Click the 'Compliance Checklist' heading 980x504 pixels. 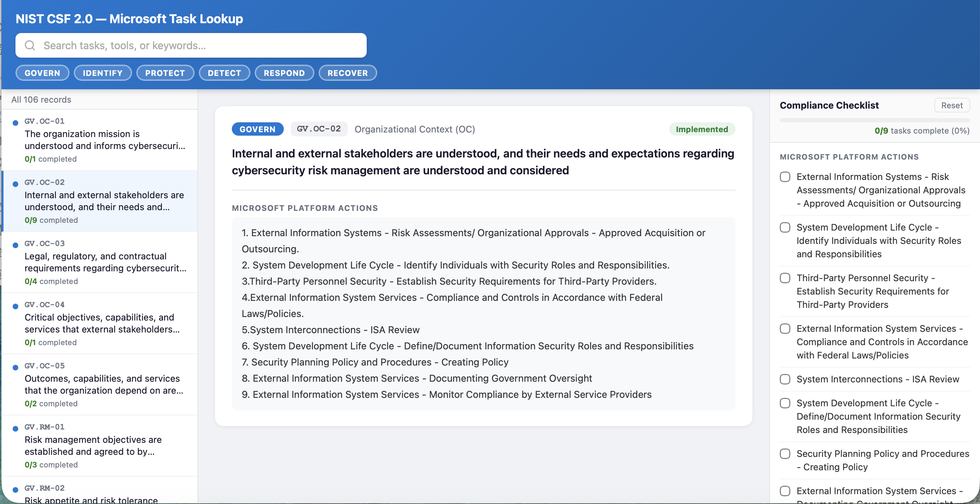click(x=829, y=105)
